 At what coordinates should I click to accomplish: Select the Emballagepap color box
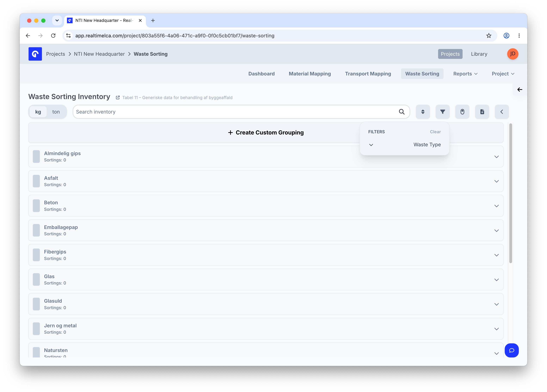coord(36,230)
